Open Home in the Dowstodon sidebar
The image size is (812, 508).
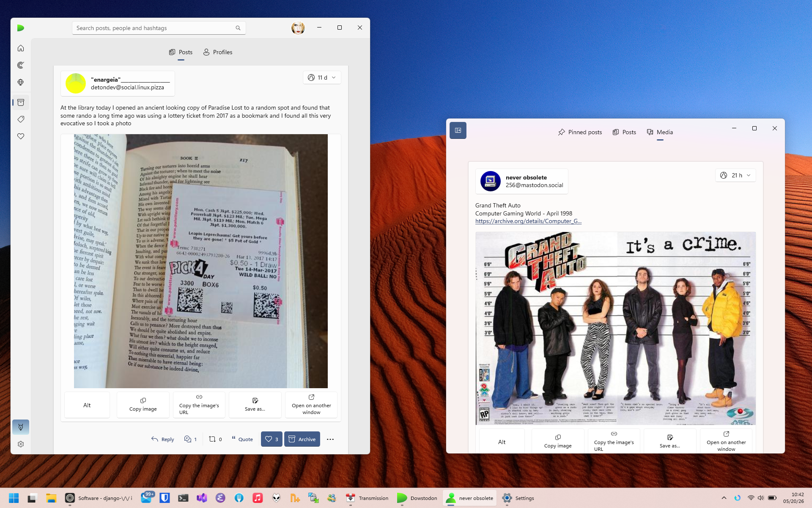pos(21,48)
